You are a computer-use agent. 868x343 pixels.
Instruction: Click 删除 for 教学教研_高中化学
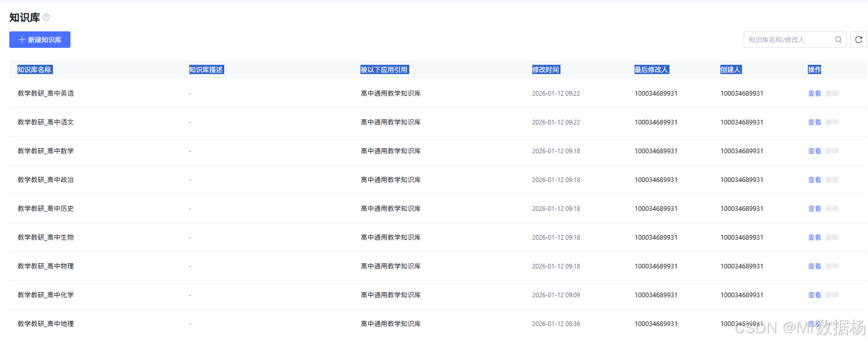tap(832, 295)
